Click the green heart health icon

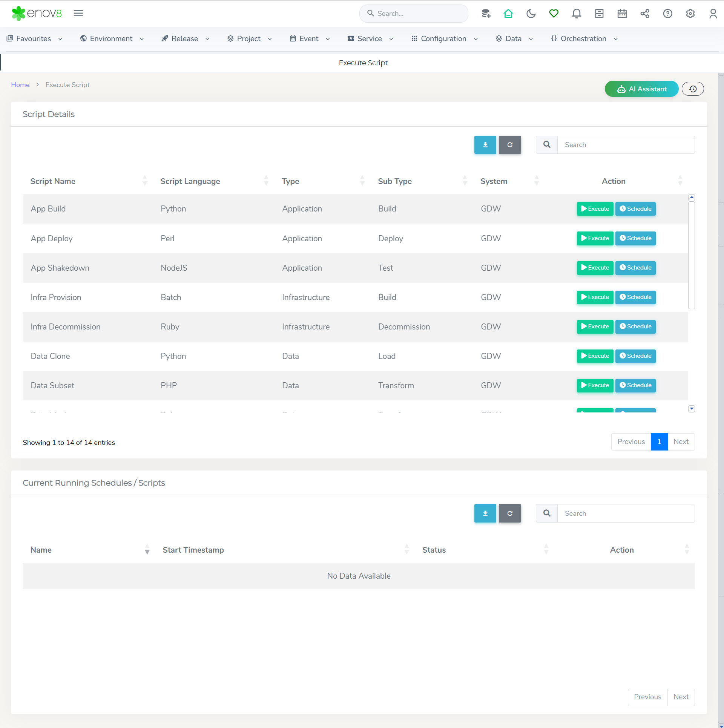(x=554, y=14)
